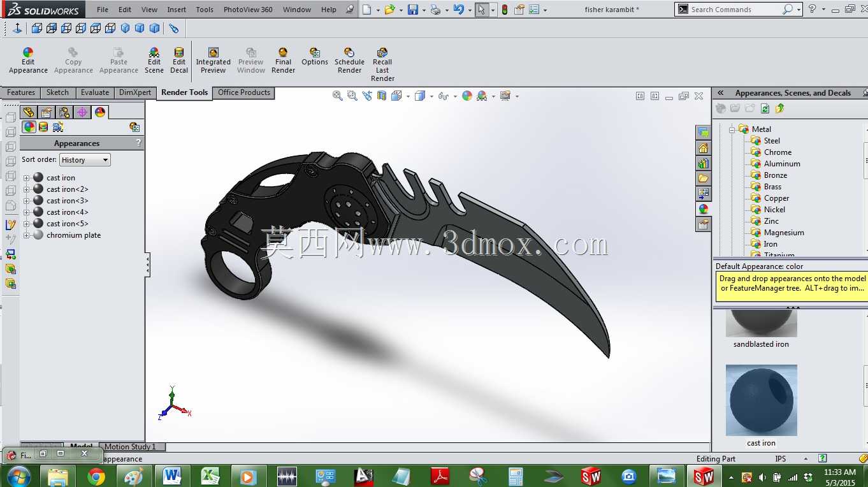Screen dimensions: 868x487
Task: Select the DisplayManager tab icon
Action: [100, 112]
